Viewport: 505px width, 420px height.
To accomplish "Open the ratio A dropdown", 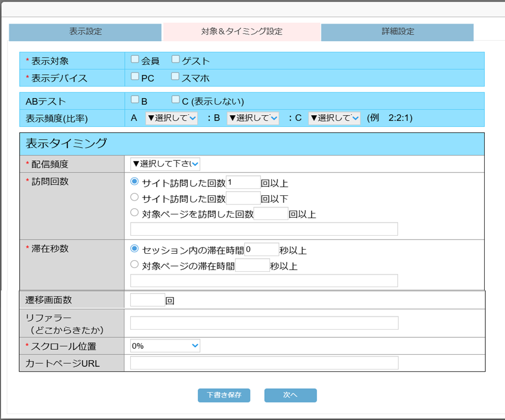I will point(171,118).
